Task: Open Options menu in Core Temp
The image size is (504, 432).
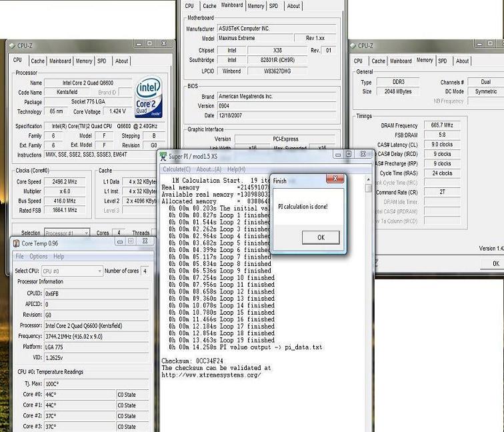Action: pos(39,256)
